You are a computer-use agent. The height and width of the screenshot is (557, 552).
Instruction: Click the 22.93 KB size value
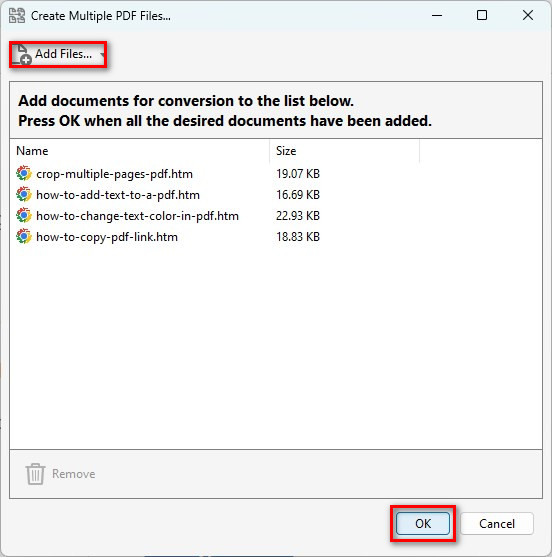pyautogui.click(x=298, y=216)
